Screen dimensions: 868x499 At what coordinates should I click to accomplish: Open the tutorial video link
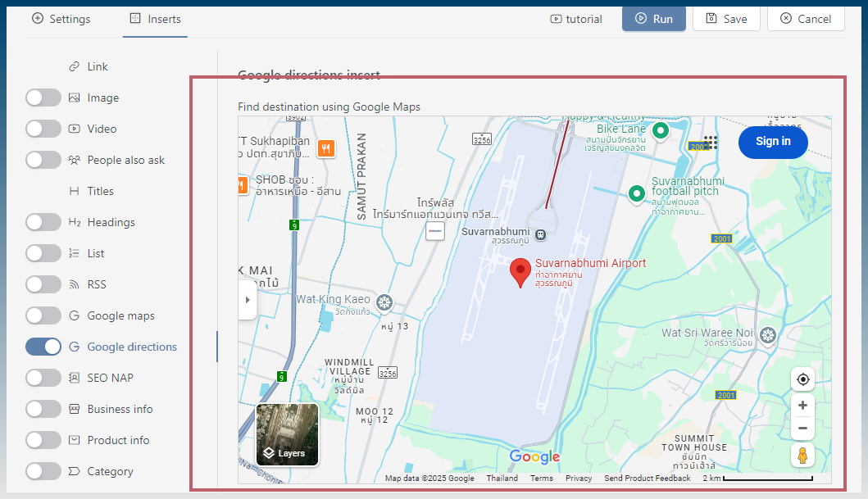tap(576, 19)
